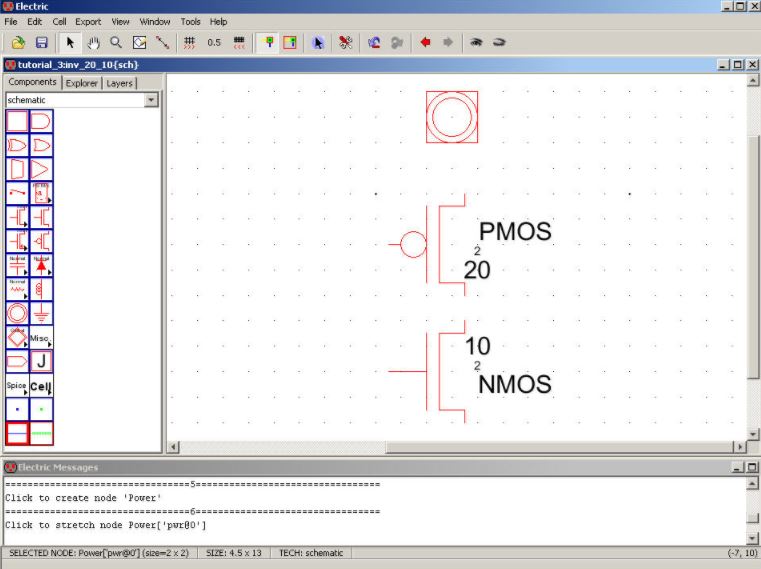Expand the Misc component menu
The height and width of the screenshot is (569, 761).
click(x=41, y=337)
